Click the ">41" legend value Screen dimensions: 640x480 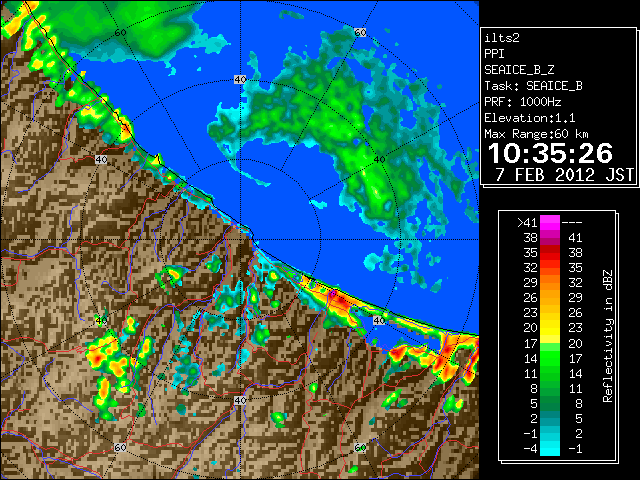pyautogui.click(x=527, y=222)
